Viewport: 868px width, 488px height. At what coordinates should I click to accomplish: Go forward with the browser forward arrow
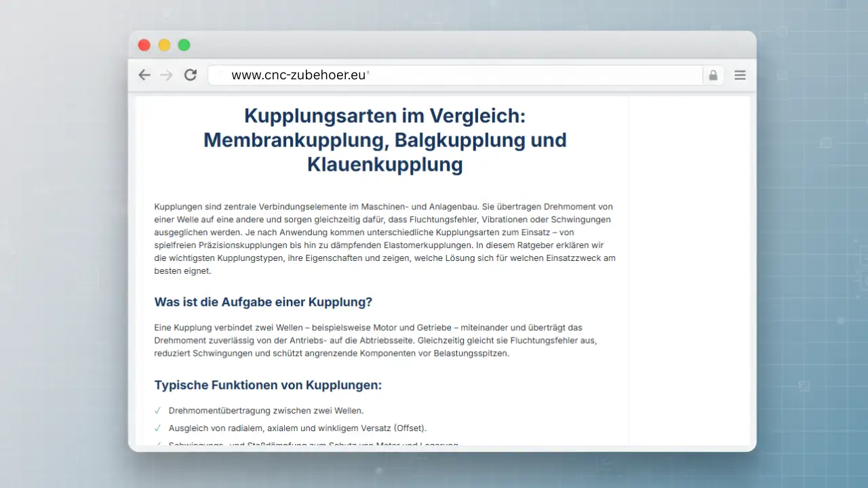point(167,75)
